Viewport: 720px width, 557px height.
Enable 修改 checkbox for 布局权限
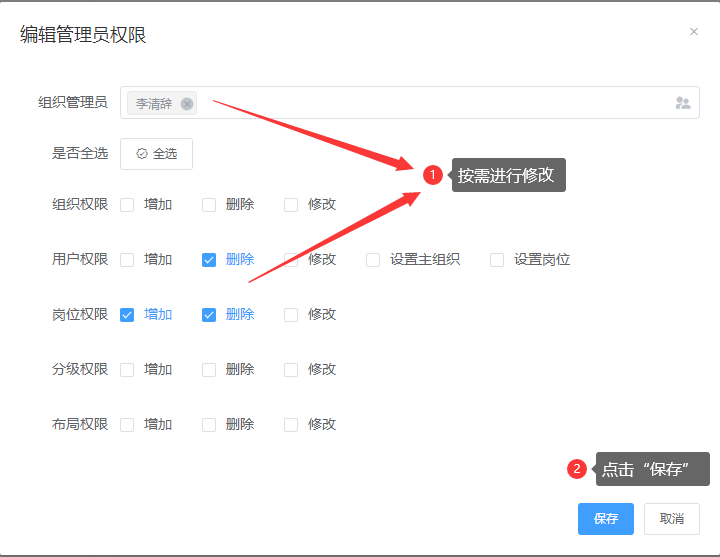click(291, 425)
